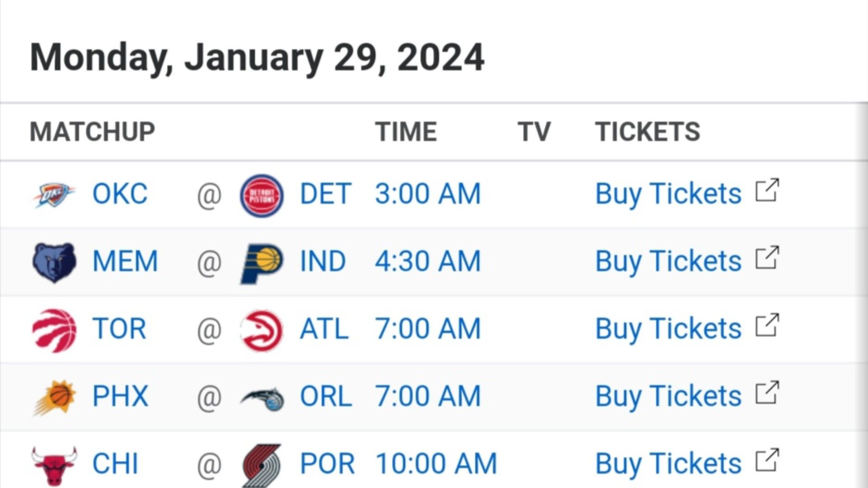The height and width of the screenshot is (488, 868).
Task: Buy Tickets for CHI at POR
Action: click(668, 465)
